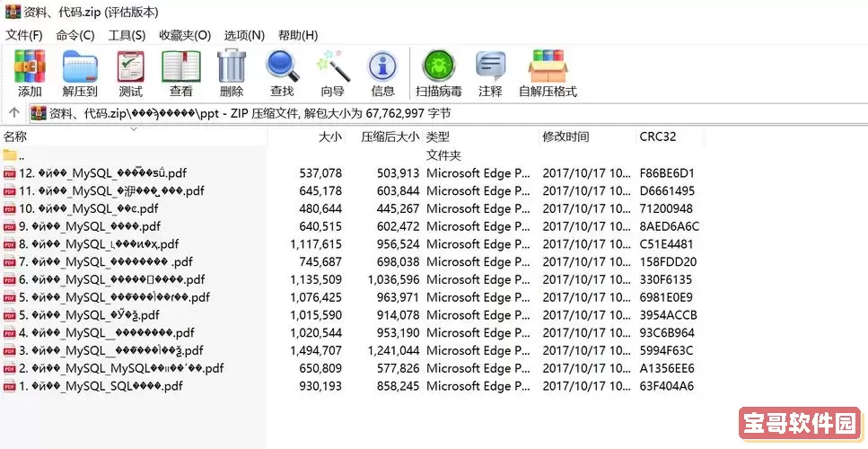
Task: Select file starting with 10. MySQL pdf
Action: 352,208
